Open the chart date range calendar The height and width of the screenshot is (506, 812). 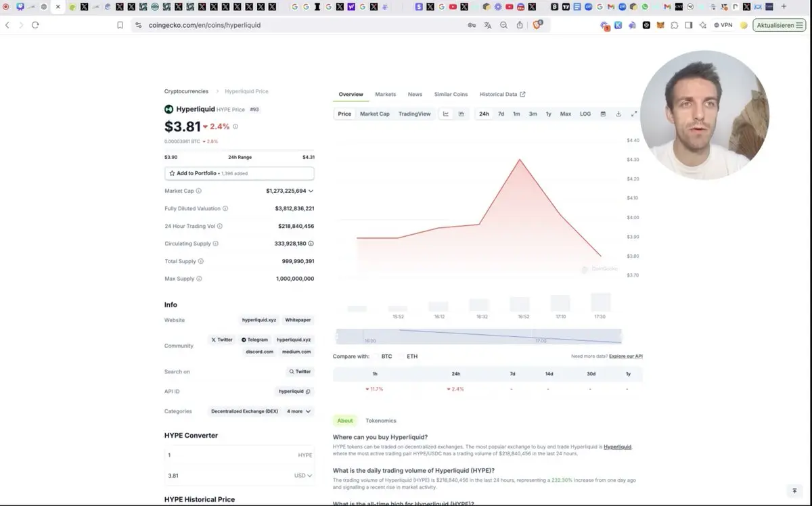[x=603, y=114]
